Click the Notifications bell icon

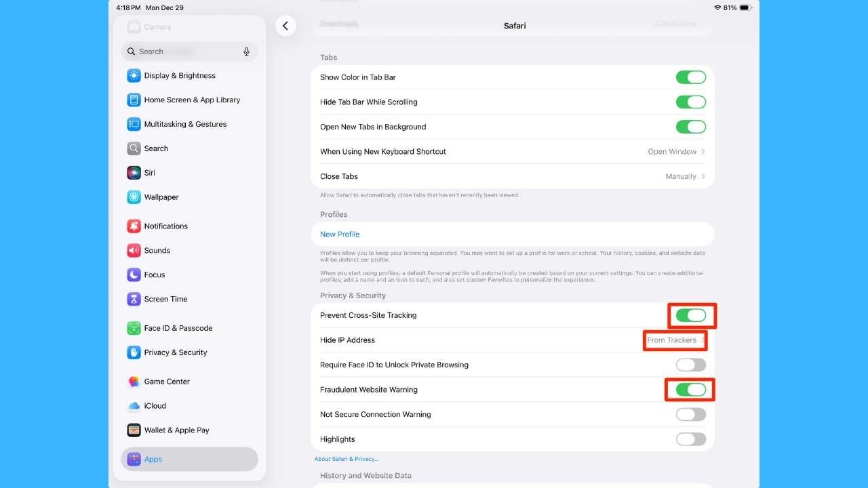(134, 226)
